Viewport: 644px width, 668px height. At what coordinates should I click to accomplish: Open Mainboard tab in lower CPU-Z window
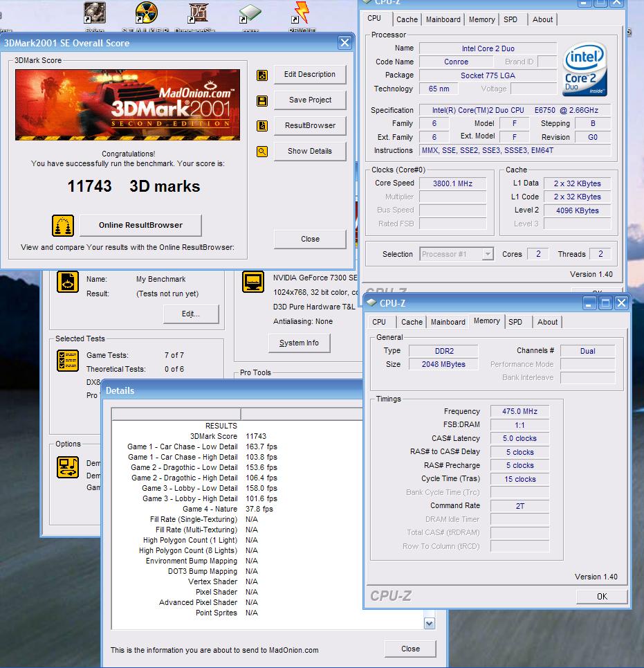[x=448, y=322]
